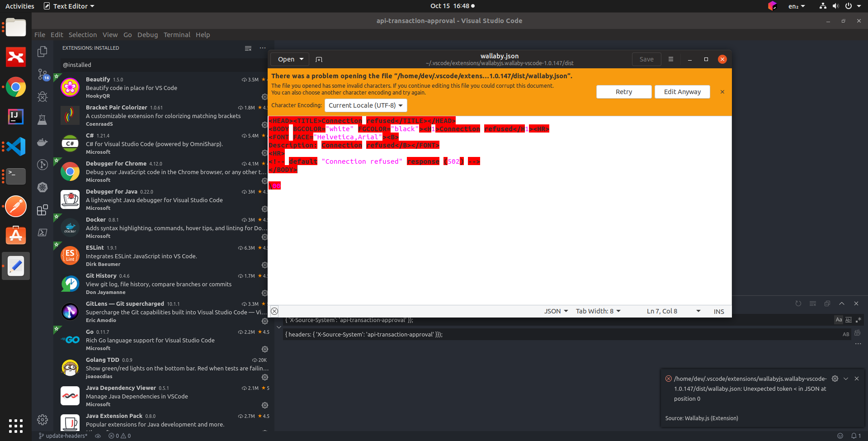
Task: Click the Edit Anyway button
Action: [x=682, y=92]
